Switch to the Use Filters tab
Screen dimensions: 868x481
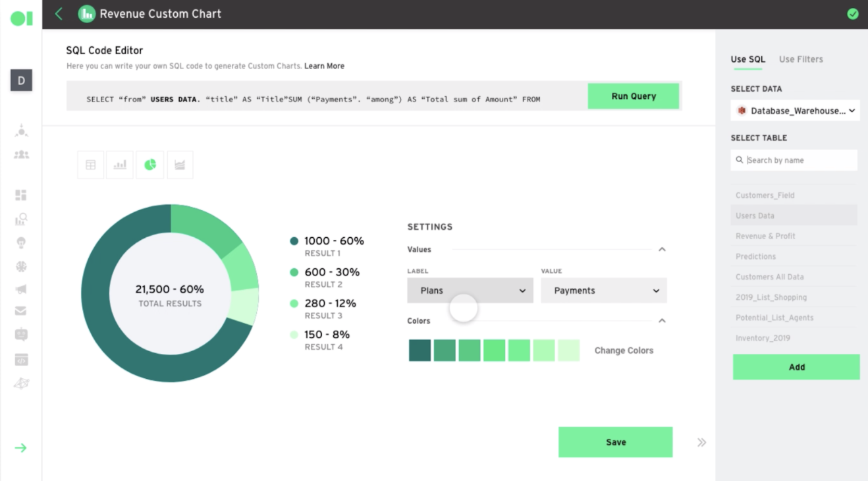pyautogui.click(x=801, y=59)
